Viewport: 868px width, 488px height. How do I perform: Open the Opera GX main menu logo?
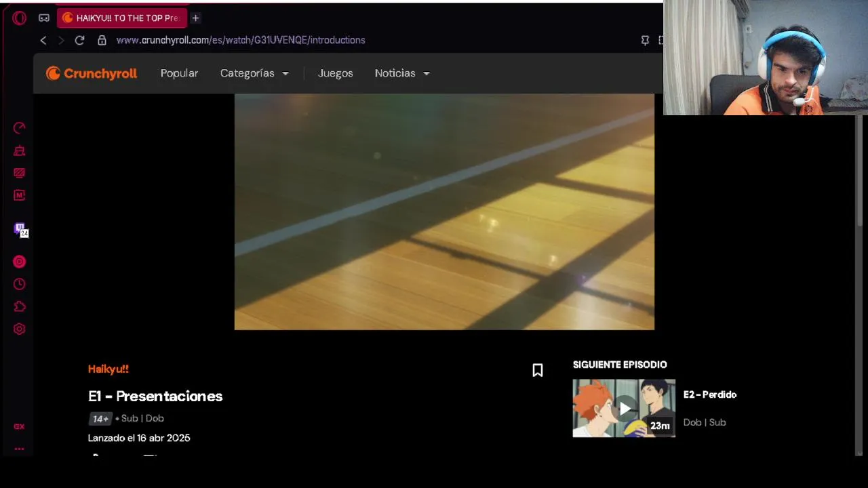[x=19, y=18]
